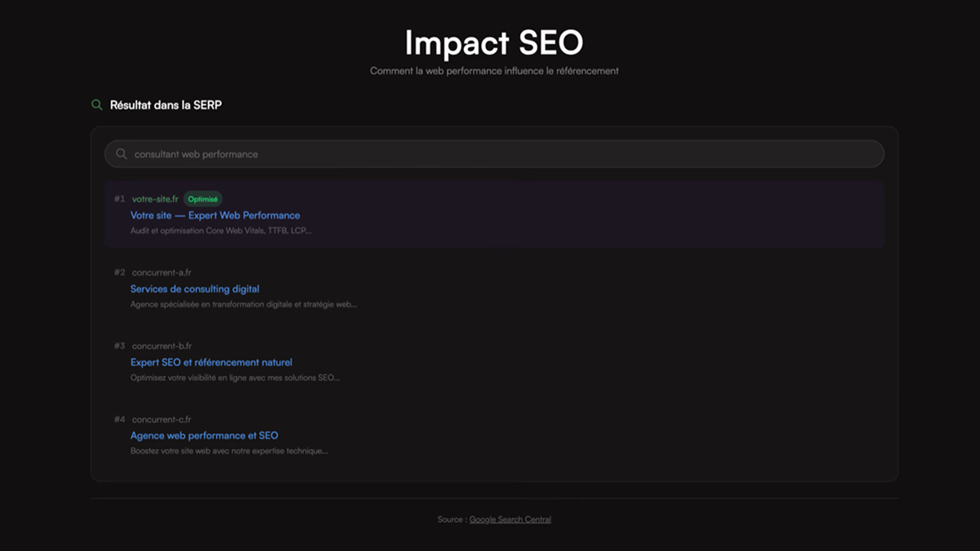This screenshot has width=980, height=551.
Task: Click the concurrent-c.fr URL text
Action: click(162, 419)
